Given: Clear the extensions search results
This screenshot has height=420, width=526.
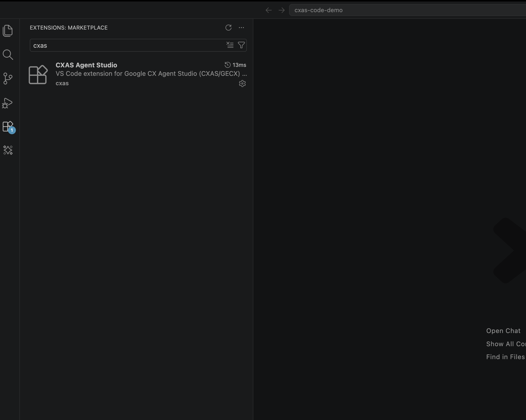Looking at the screenshot, I should [230, 45].
